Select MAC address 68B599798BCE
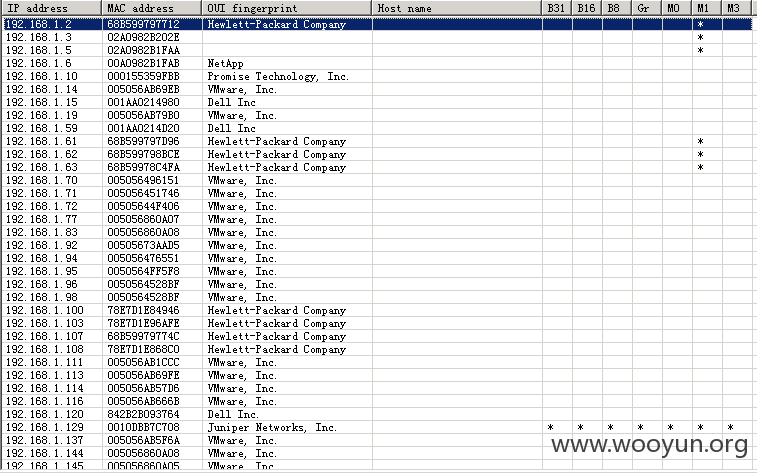The height and width of the screenshot is (473, 757). tap(143, 154)
